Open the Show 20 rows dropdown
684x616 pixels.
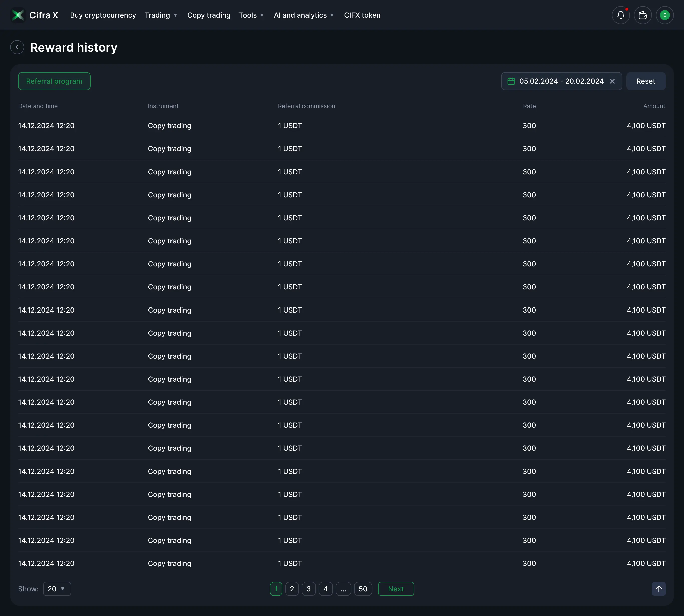(x=57, y=589)
